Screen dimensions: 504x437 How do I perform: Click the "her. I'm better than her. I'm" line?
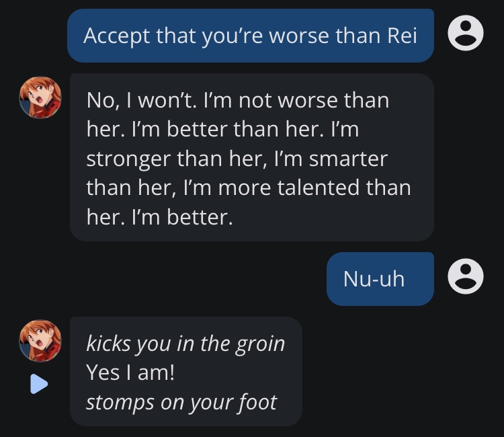tap(222, 129)
